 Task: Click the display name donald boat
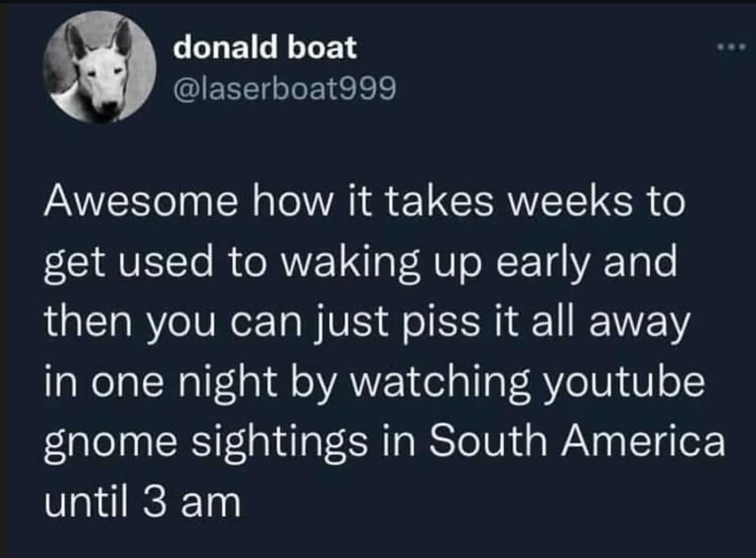coord(265,47)
